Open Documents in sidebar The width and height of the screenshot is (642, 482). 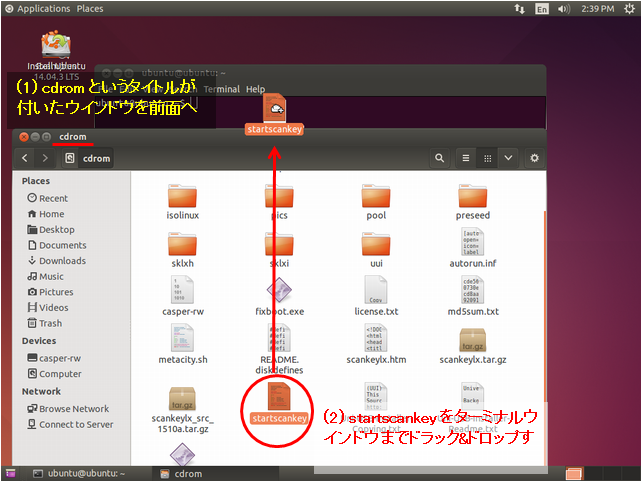tap(57, 245)
